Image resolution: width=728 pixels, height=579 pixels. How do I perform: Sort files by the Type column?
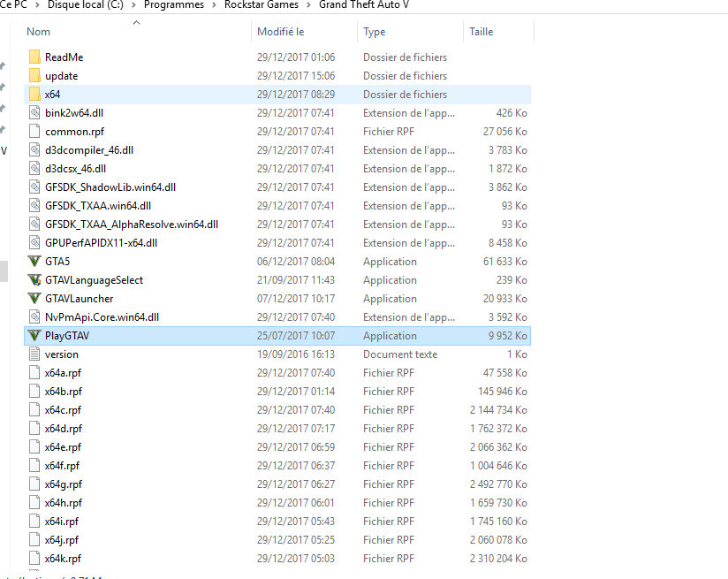click(375, 32)
